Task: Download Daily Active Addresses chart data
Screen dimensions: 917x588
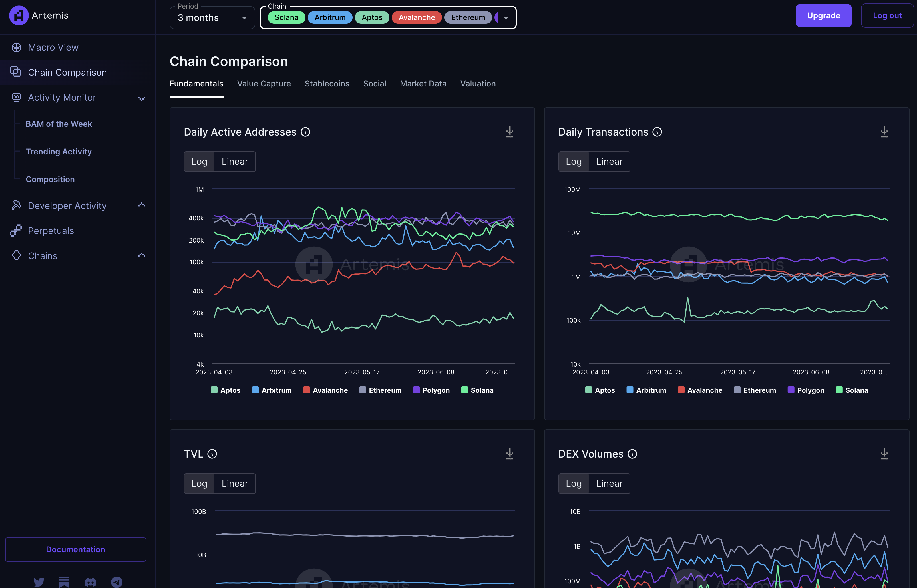Action: click(x=510, y=132)
